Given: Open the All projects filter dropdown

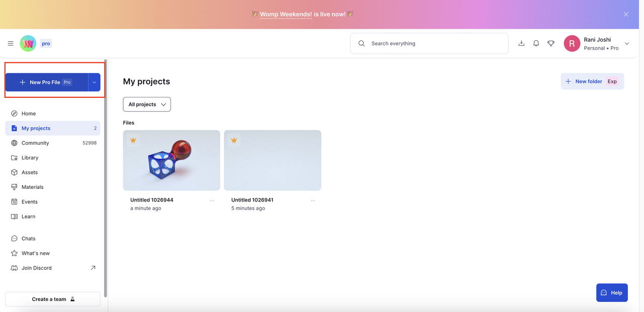Looking at the screenshot, I should (147, 105).
